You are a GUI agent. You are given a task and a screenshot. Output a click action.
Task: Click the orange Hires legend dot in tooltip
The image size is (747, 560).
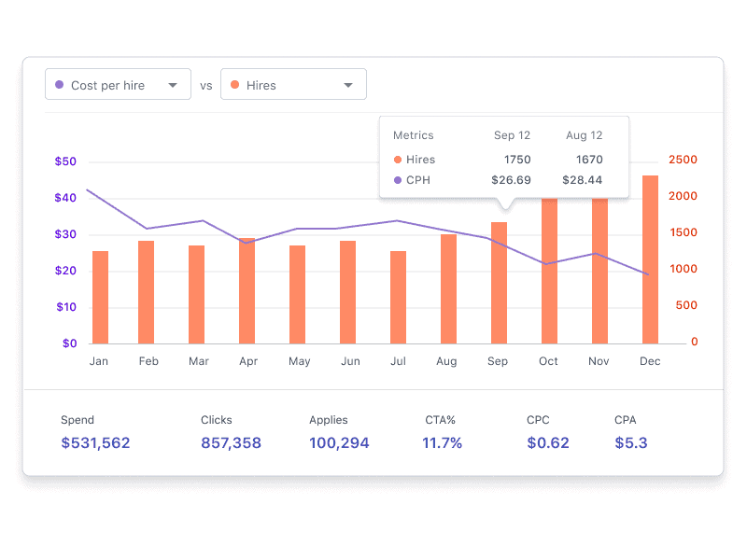(398, 160)
